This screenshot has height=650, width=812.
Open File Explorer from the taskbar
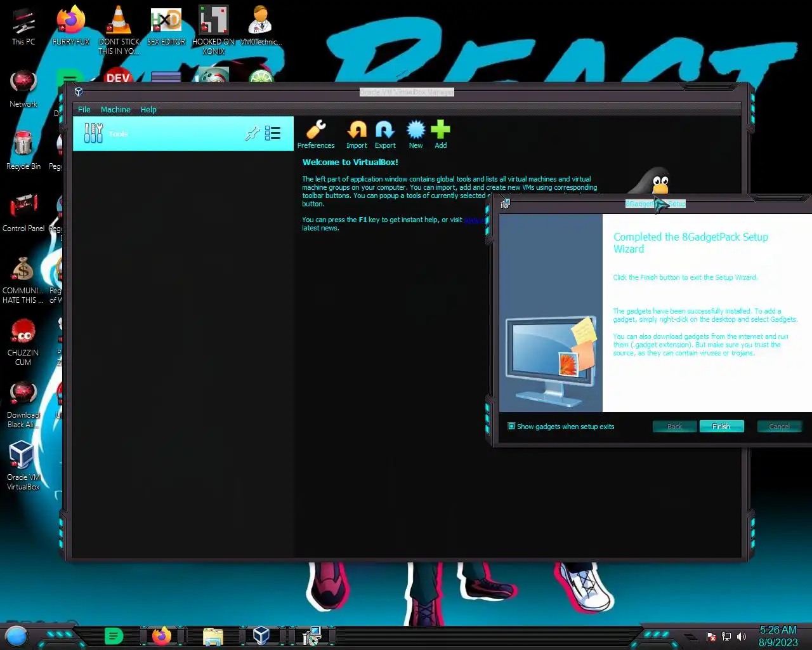tap(213, 635)
